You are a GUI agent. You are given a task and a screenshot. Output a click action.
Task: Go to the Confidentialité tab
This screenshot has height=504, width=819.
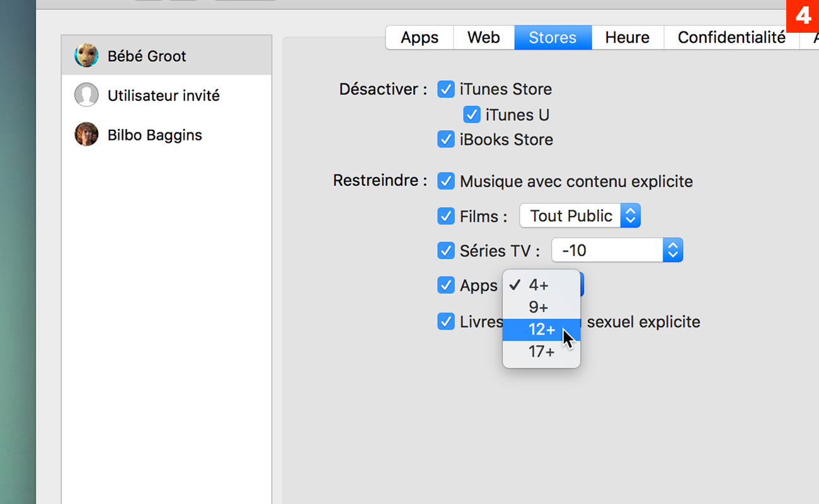coord(731,37)
